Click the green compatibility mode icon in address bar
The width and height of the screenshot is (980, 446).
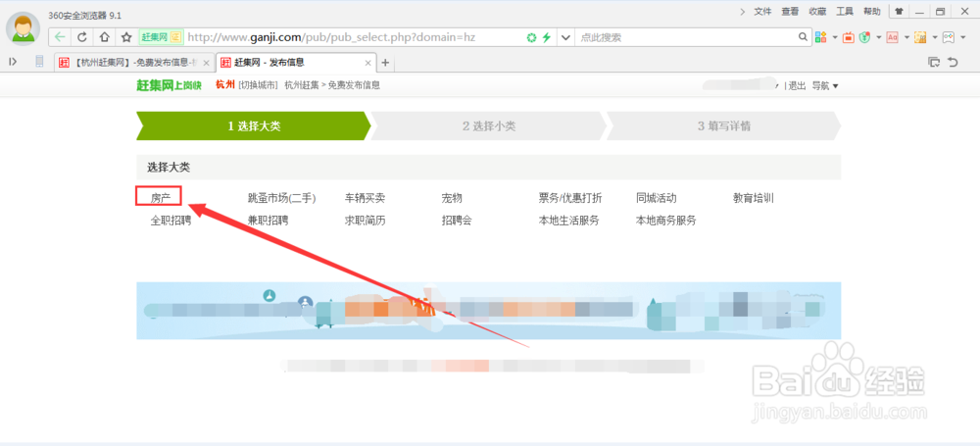(531, 37)
